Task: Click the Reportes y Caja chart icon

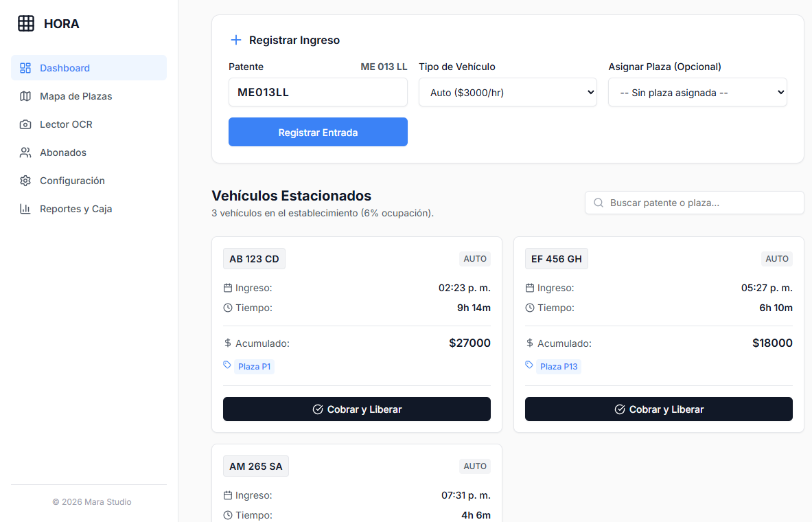Action: point(25,209)
